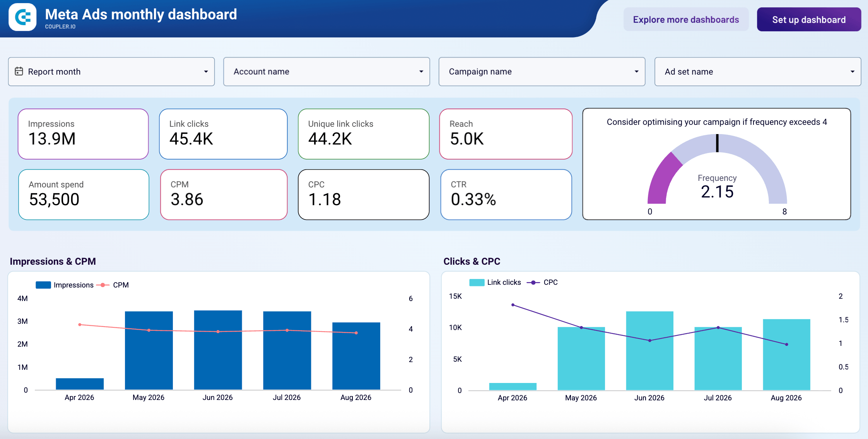Click the CPC data point for Apr 2026
Viewport: 868px width, 439px height.
tap(513, 305)
